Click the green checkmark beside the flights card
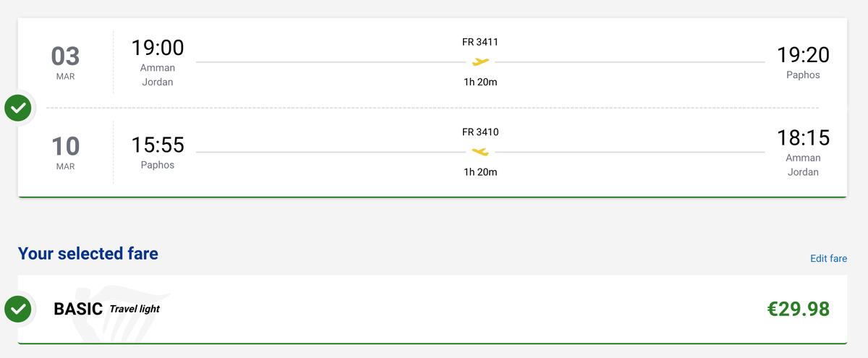 (18, 108)
